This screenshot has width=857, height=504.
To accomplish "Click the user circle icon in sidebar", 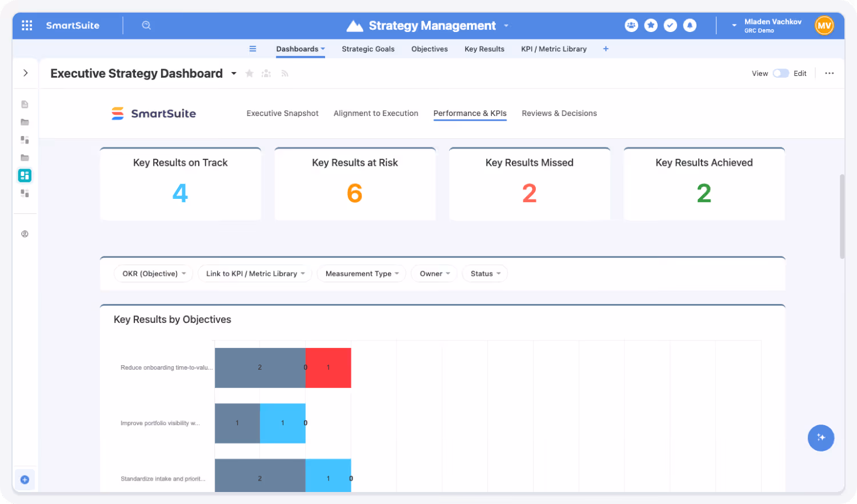I will point(25,234).
